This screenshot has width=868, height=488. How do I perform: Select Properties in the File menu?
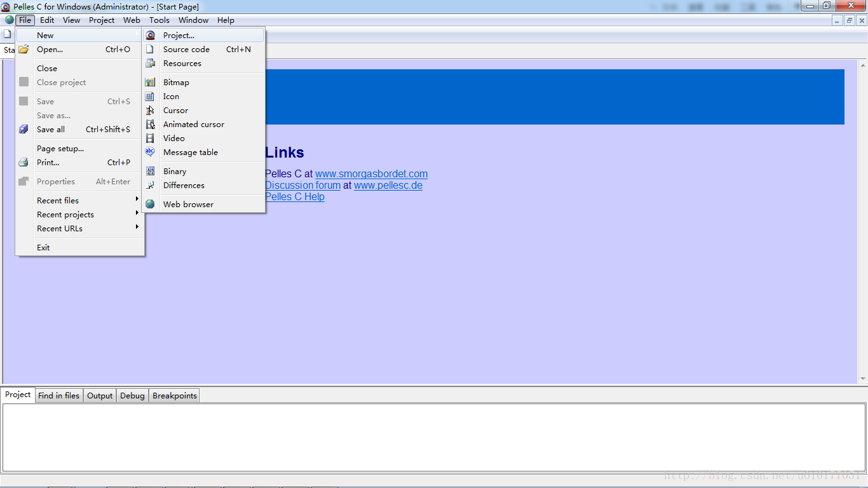pyautogui.click(x=79, y=182)
